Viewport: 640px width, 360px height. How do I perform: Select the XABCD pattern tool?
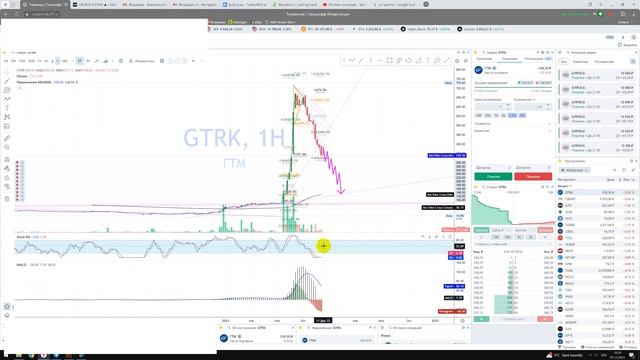tap(7, 117)
